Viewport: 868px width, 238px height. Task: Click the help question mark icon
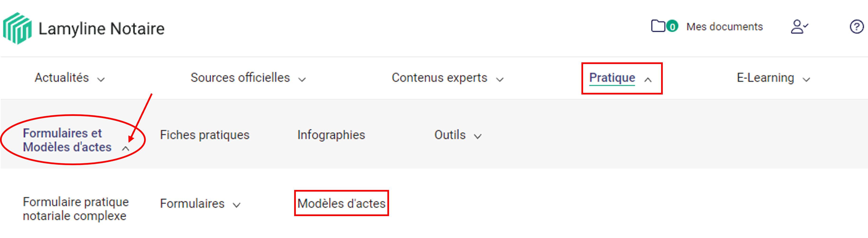[856, 27]
